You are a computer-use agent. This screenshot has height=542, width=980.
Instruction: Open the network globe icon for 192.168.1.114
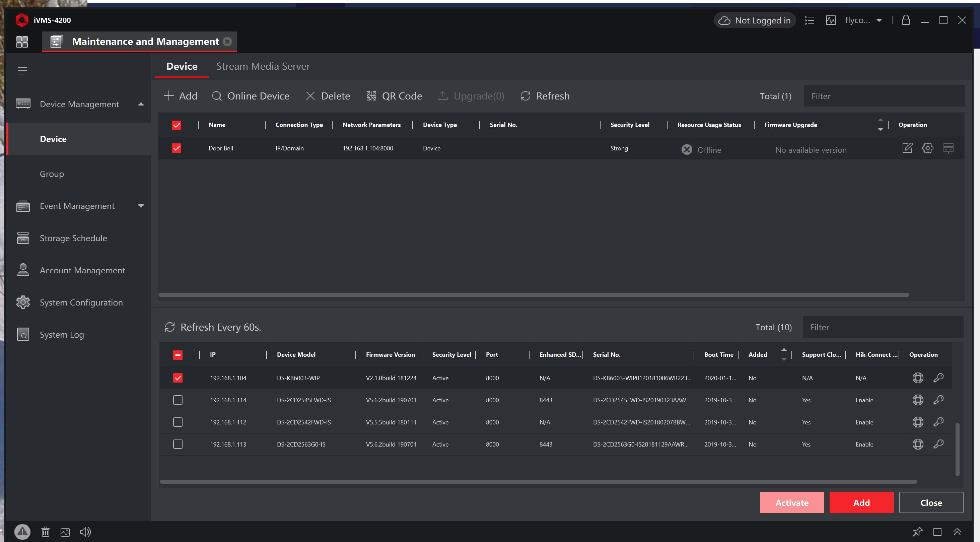(x=918, y=400)
